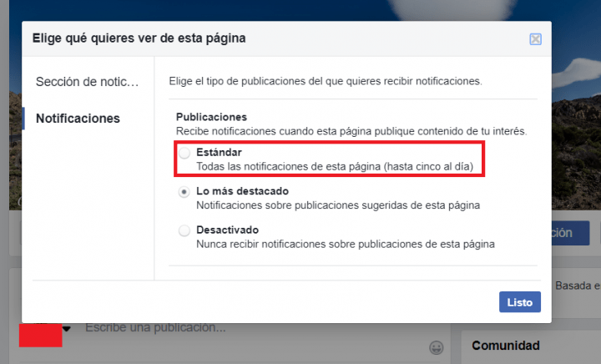Viewport: 601px width, 364px height.
Task: Click the Publicaciones section heading
Action: click(211, 117)
